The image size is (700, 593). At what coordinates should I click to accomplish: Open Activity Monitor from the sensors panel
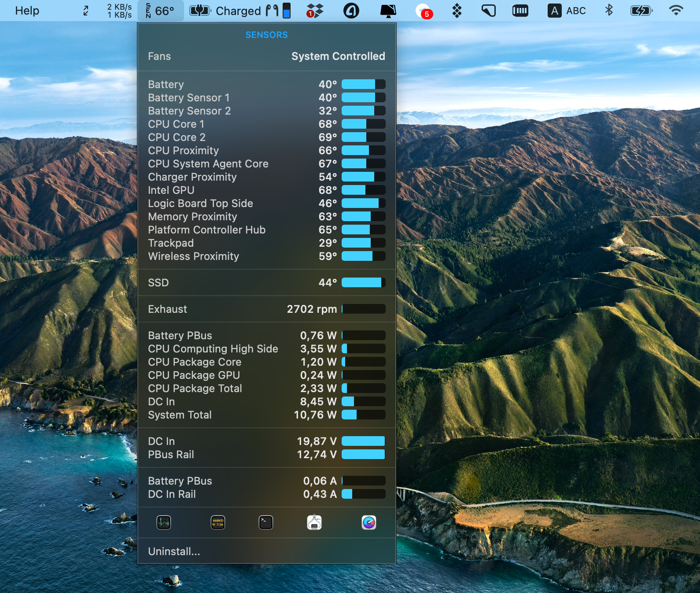(x=164, y=523)
